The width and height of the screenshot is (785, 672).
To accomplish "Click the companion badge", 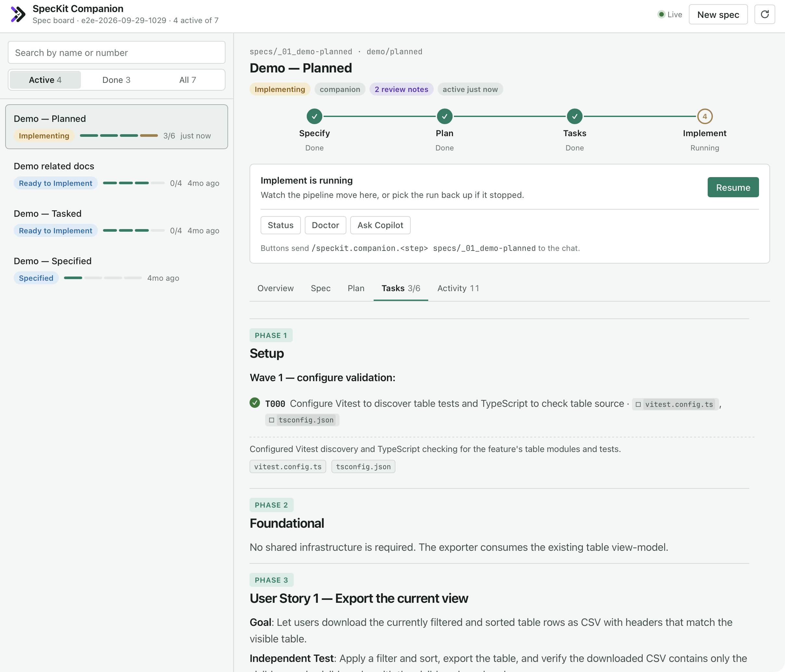I will 340,89.
